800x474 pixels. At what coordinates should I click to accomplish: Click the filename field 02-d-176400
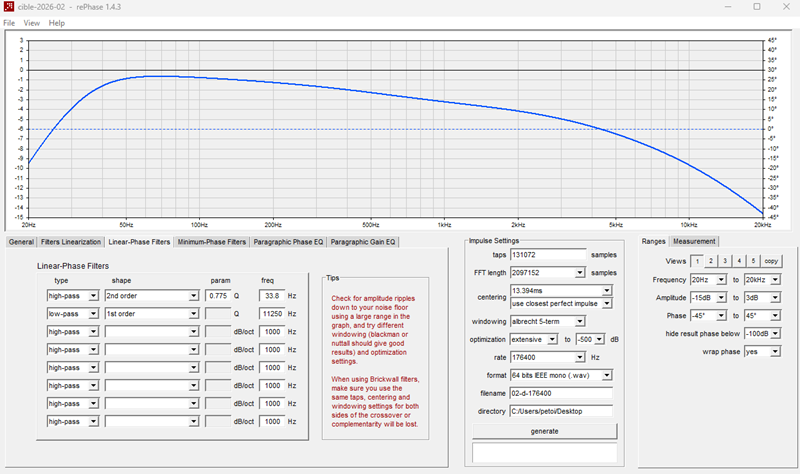pos(561,393)
